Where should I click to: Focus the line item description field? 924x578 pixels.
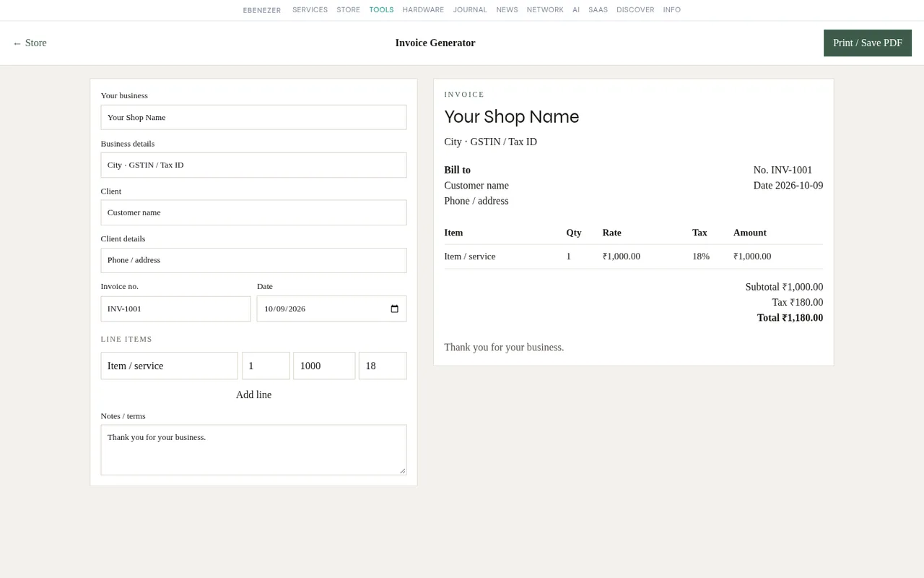[169, 366]
